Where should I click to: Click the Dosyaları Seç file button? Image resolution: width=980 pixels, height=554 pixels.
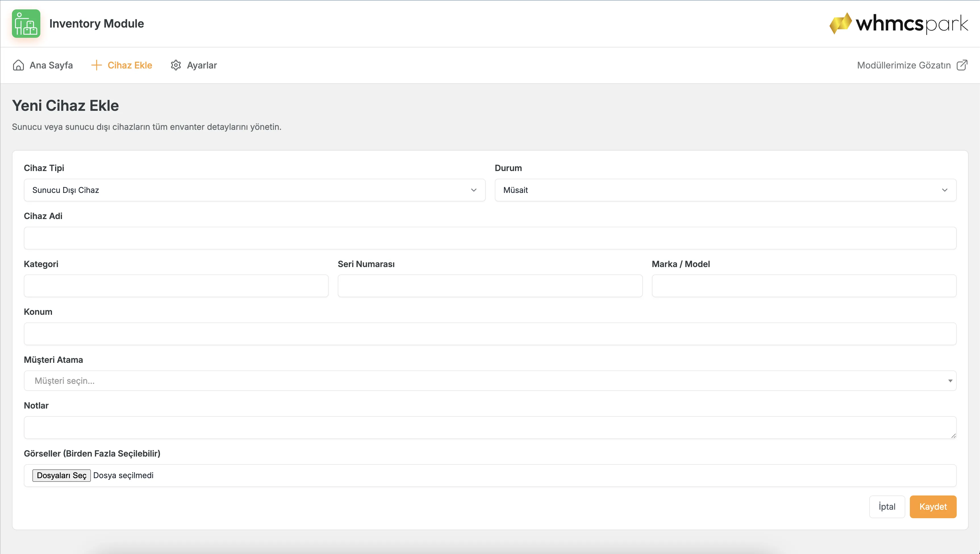coord(62,475)
